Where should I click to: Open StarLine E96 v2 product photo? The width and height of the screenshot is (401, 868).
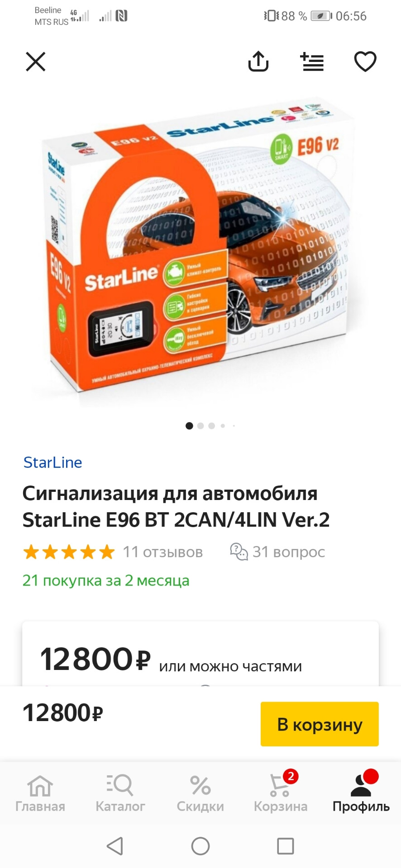(200, 251)
